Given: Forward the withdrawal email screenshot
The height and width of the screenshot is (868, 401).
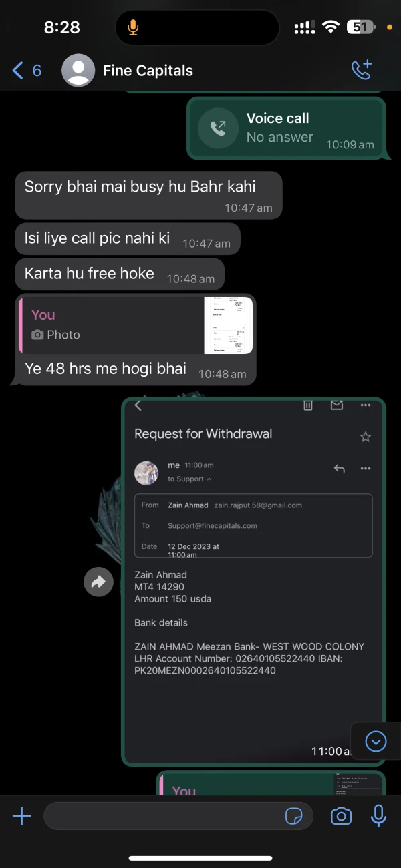Looking at the screenshot, I should point(98,582).
